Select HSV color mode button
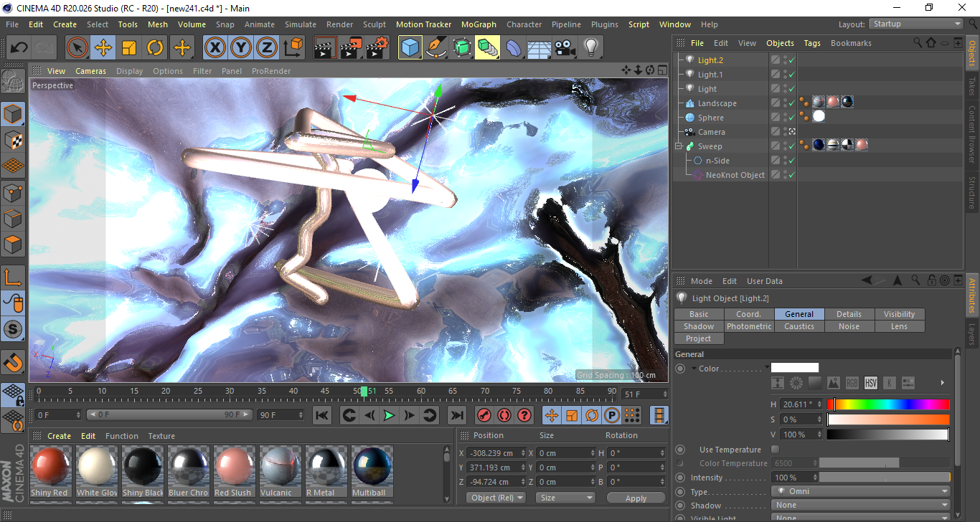The width and height of the screenshot is (980, 522). pos(871,383)
